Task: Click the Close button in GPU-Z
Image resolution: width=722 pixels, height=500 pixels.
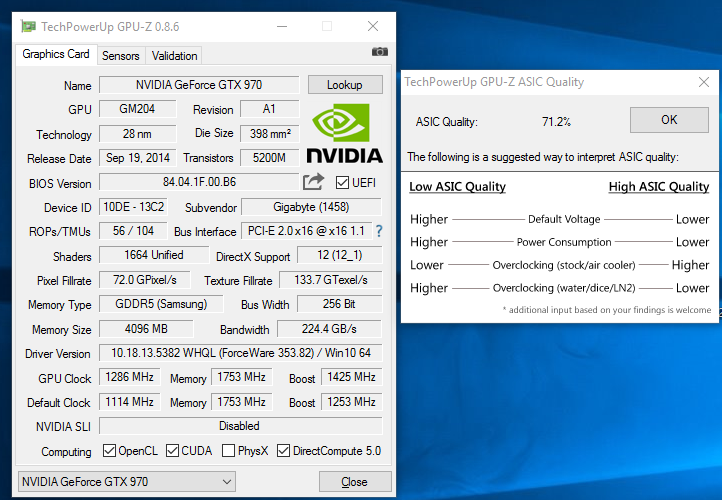Action: tap(355, 482)
